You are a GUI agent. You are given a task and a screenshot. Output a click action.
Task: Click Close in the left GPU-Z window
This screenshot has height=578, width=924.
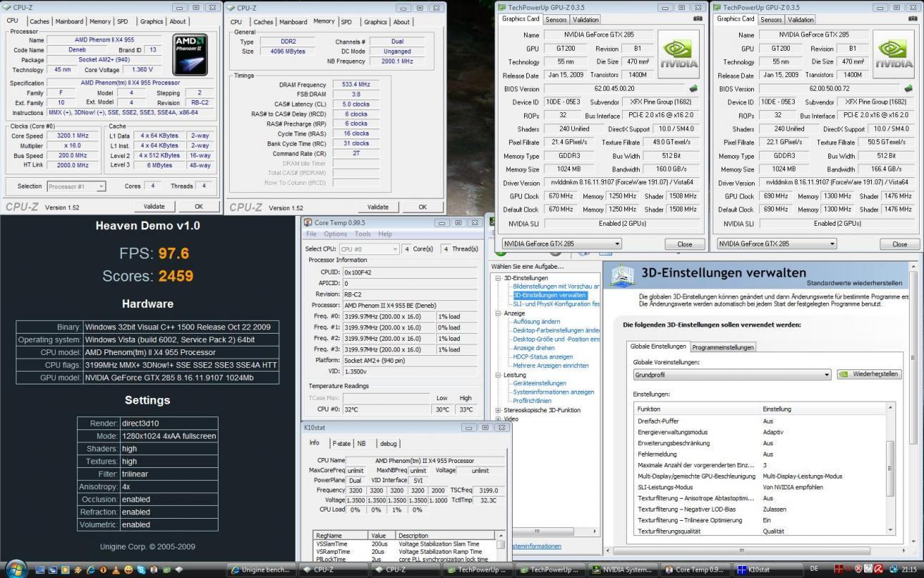pyautogui.click(x=684, y=244)
